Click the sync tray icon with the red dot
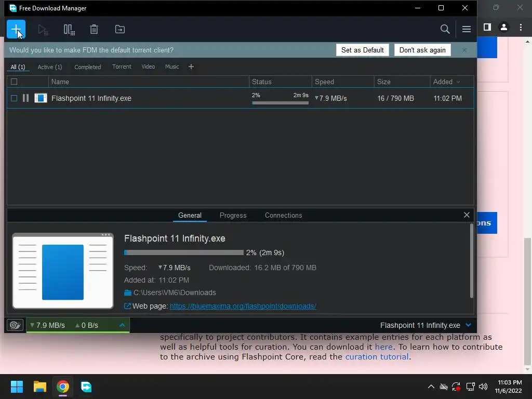Screen dimensions: 532x399 [x=456, y=387]
